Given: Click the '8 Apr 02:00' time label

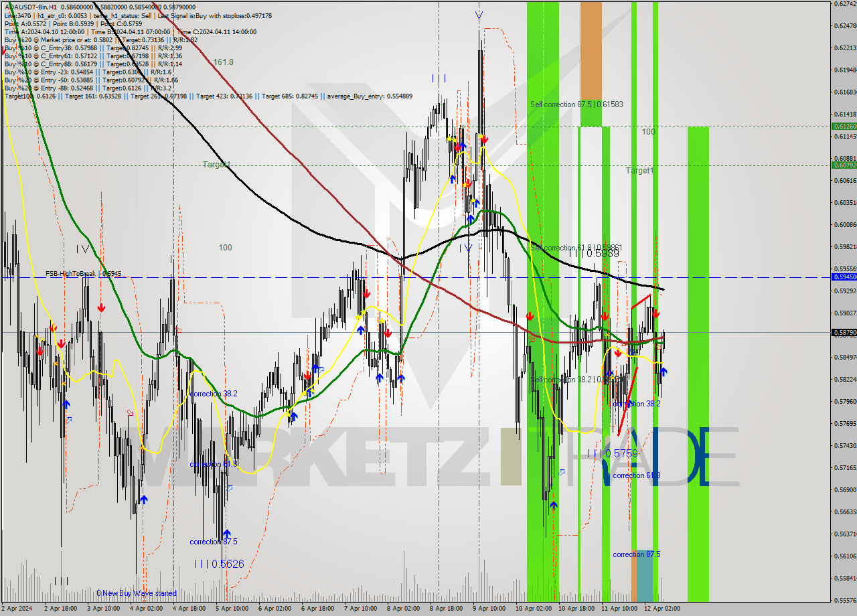Looking at the screenshot, I should (x=403, y=609).
